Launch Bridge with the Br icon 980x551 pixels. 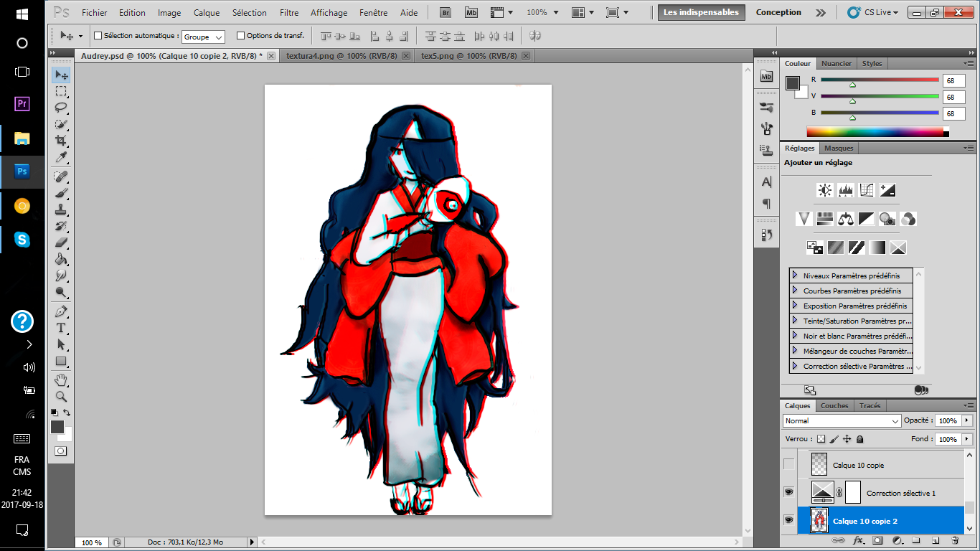(446, 12)
